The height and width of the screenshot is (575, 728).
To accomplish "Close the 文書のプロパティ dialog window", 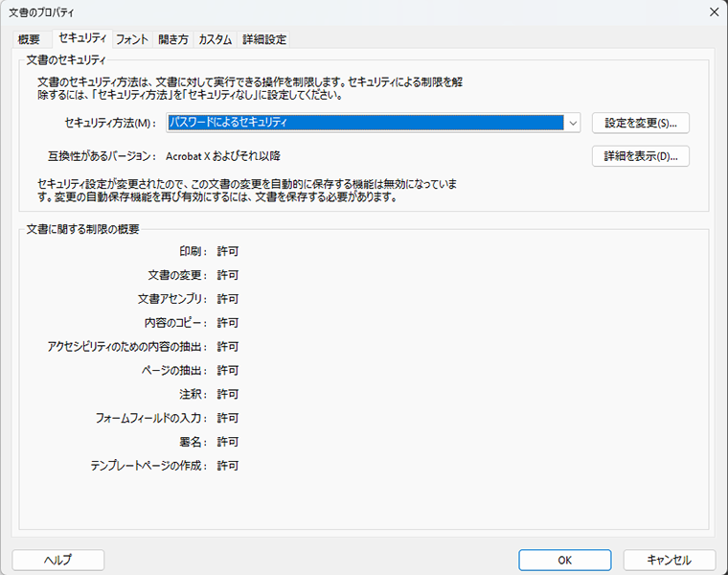I will click(713, 11).
